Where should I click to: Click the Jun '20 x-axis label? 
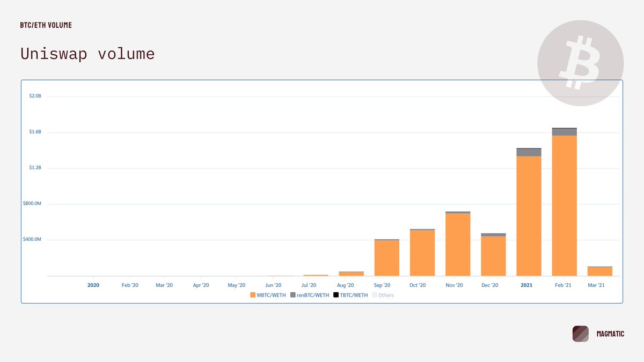(273, 285)
